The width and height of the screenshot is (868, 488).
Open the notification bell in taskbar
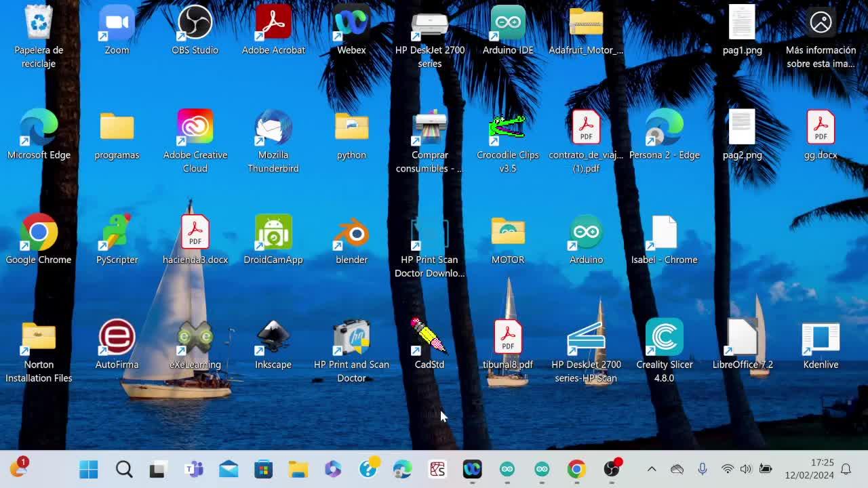(x=846, y=469)
